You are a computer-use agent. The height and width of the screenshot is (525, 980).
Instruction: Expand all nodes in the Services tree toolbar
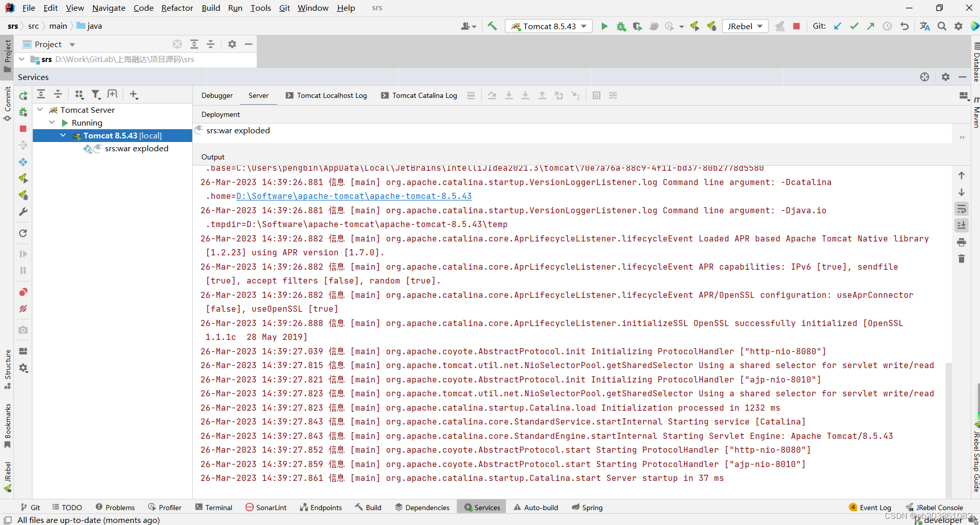point(41,94)
